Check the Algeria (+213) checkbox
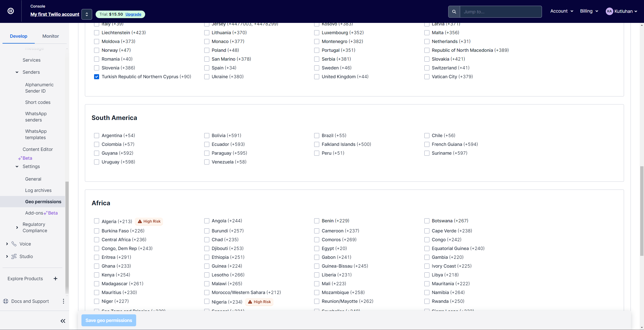This screenshot has height=330, width=644. 97,221
